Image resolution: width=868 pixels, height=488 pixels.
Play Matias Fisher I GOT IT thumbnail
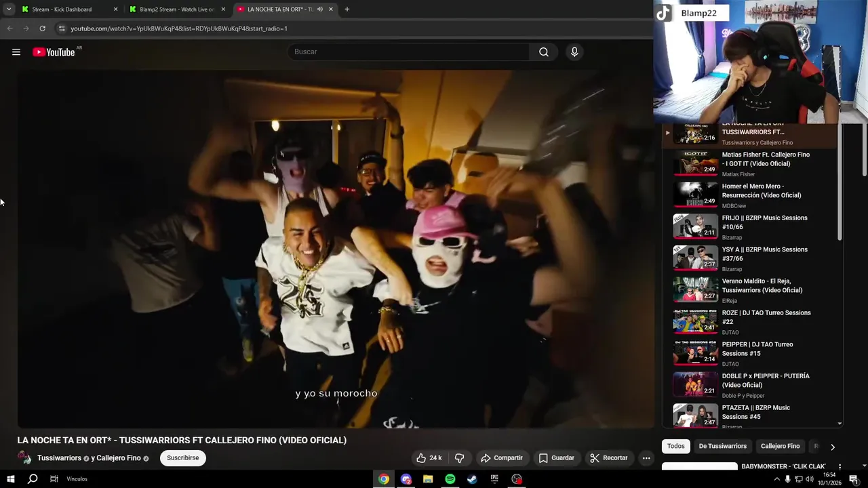click(695, 163)
